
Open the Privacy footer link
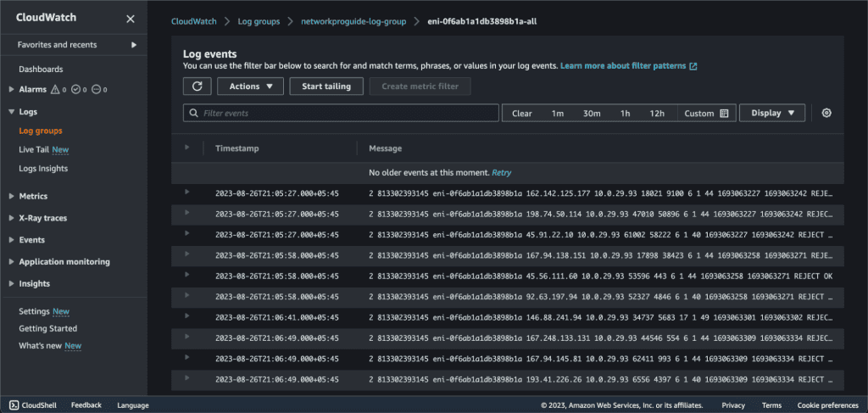pos(733,405)
